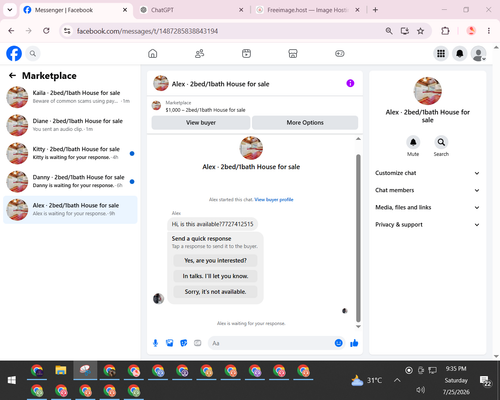Search in conversation using Search icon
The image size is (500, 400).
click(441, 142)
